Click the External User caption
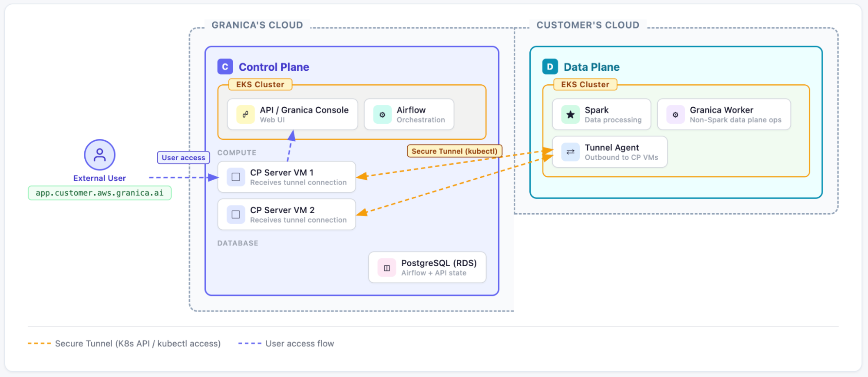Viewport: 868px width, 377px height. pyautogui.click(x=99, y=178)
